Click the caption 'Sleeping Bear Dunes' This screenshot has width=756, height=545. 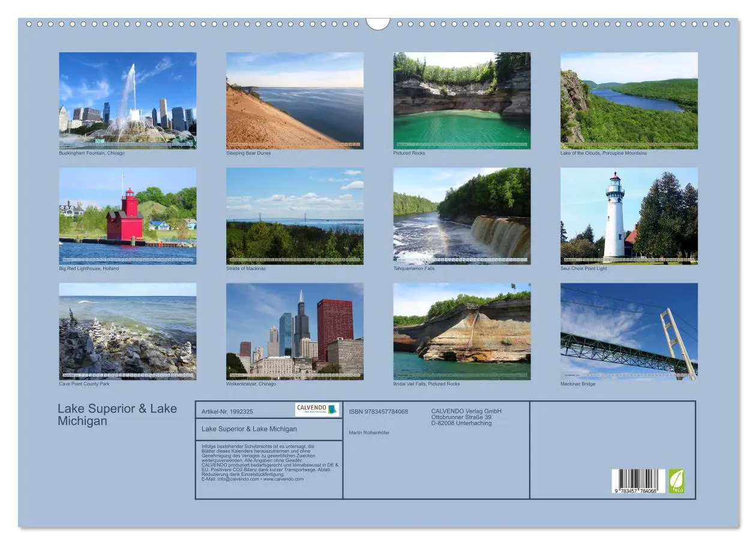point(248,153)
